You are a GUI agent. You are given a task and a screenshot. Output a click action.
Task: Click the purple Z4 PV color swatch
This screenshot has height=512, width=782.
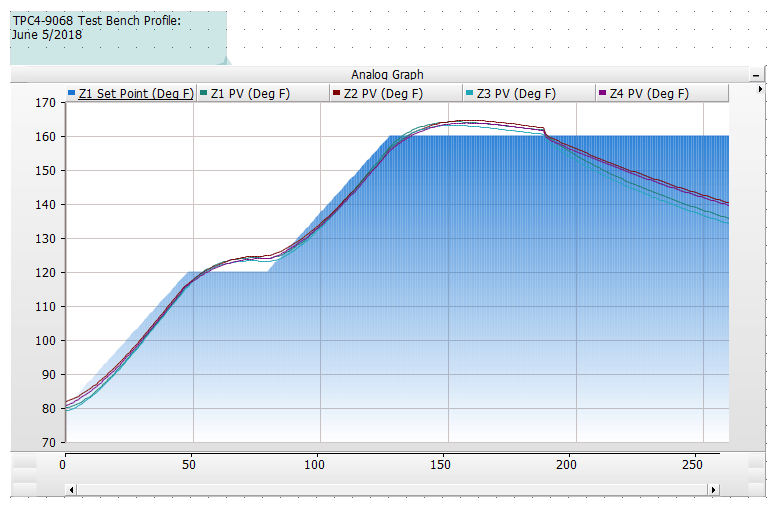point(602,93)
